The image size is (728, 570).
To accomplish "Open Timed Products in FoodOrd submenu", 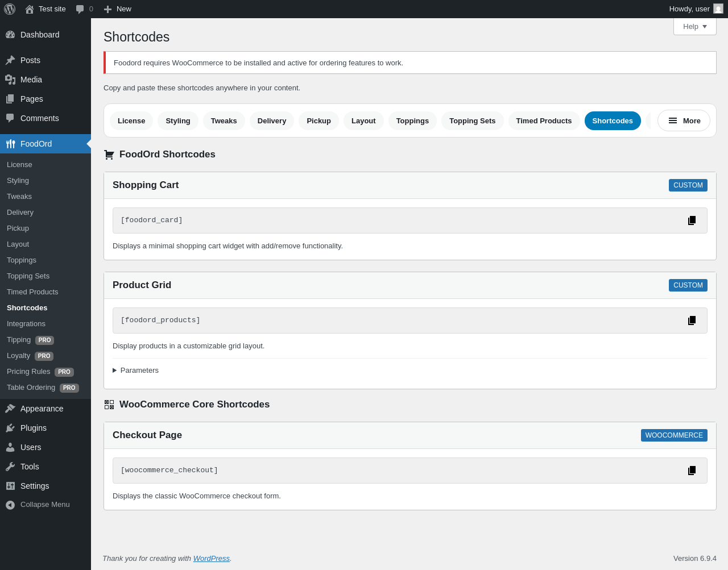I will 45,292.
